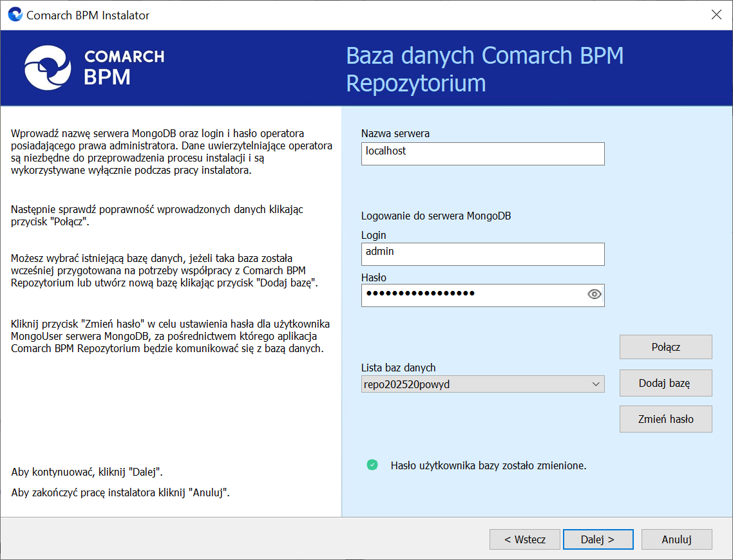Go back with the Wstecz button

coord(524,539)
